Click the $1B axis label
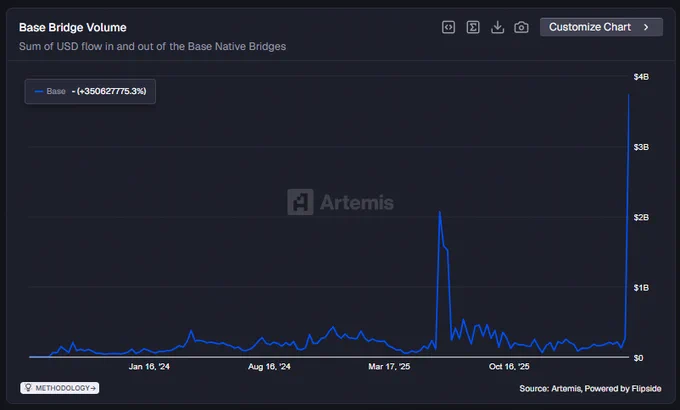The height and width of the screenshot is (410, 680). tap(641, 288)
